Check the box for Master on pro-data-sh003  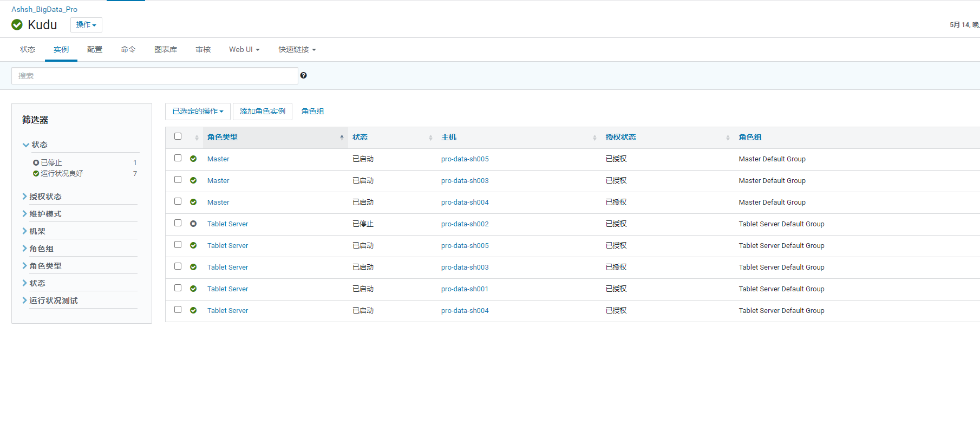coord(178,180)
